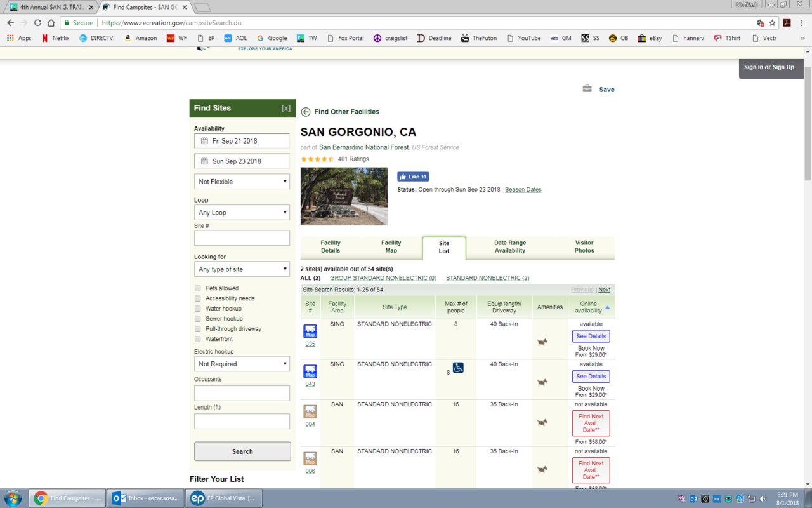This screenshot has width=812, height=508.
Task: Enable the Pull-through driveway checkbox
Action: (x=198, y=329)
